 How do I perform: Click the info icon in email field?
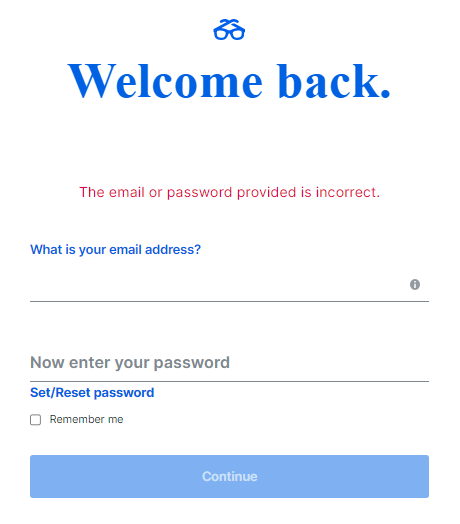click(x=415, y=284)
